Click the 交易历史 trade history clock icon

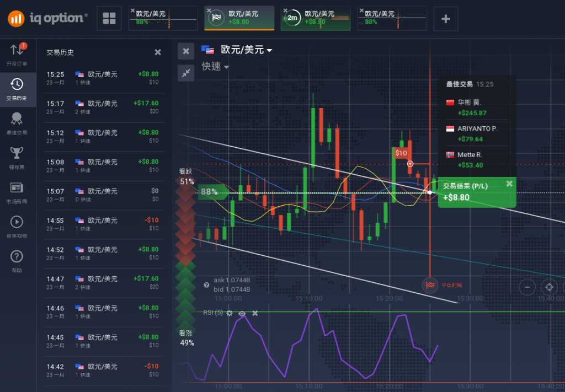pyautogui.click(x=17, y=88)
